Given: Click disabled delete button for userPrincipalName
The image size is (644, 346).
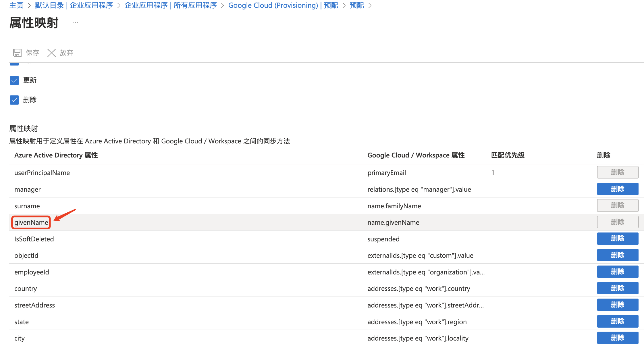Looking at the screenshot, I should coord(618,172).
